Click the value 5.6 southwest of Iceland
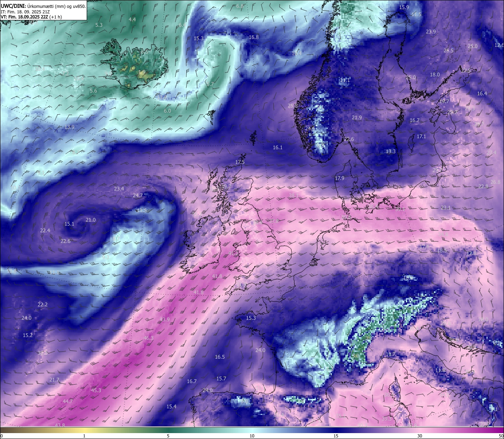Viewport: 504px width, 439px height. pyautogui.click(x=93, y=91)
